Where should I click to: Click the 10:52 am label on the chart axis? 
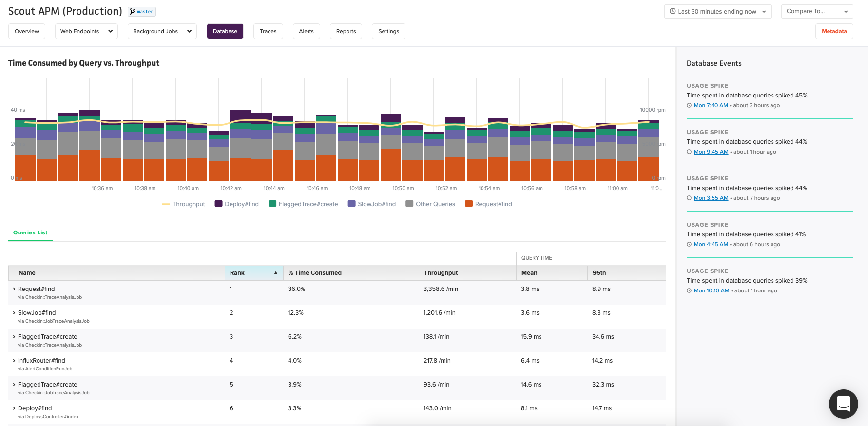pyautogui.click(x=446, y=188)
